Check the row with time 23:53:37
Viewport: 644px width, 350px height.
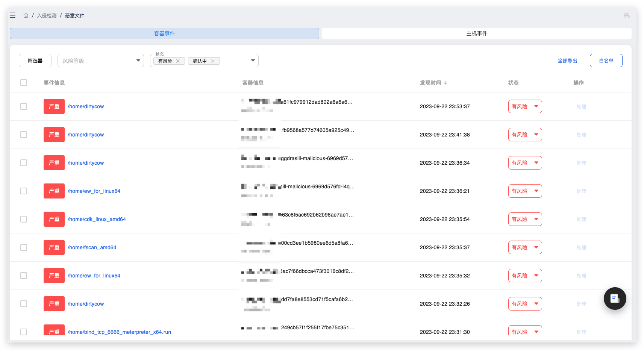click(24, 106)
